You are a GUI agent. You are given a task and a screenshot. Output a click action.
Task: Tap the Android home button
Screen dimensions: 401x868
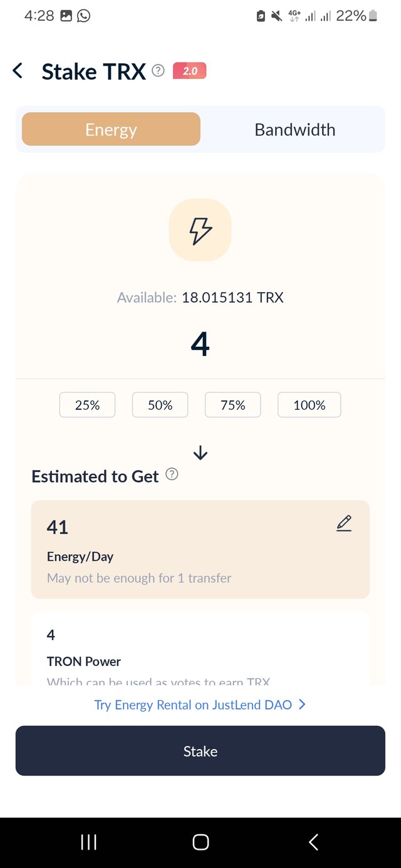(200, 842)
